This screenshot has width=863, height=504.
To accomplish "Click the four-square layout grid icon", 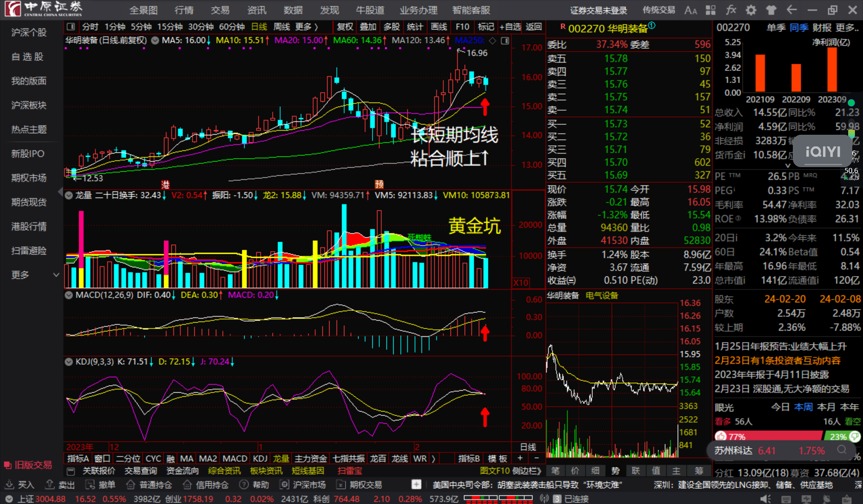I will [x=711, y=10].
